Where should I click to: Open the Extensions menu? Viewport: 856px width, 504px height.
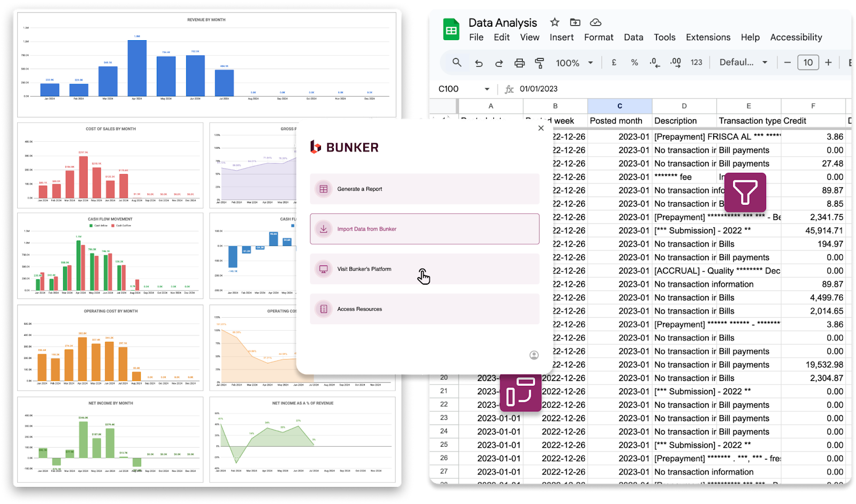tap(708, 37)
